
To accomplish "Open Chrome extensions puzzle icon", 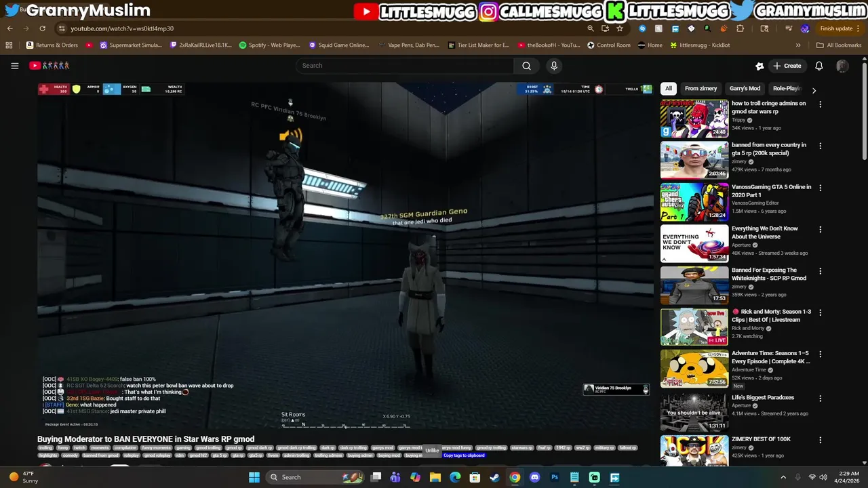I will click(740, 28).
